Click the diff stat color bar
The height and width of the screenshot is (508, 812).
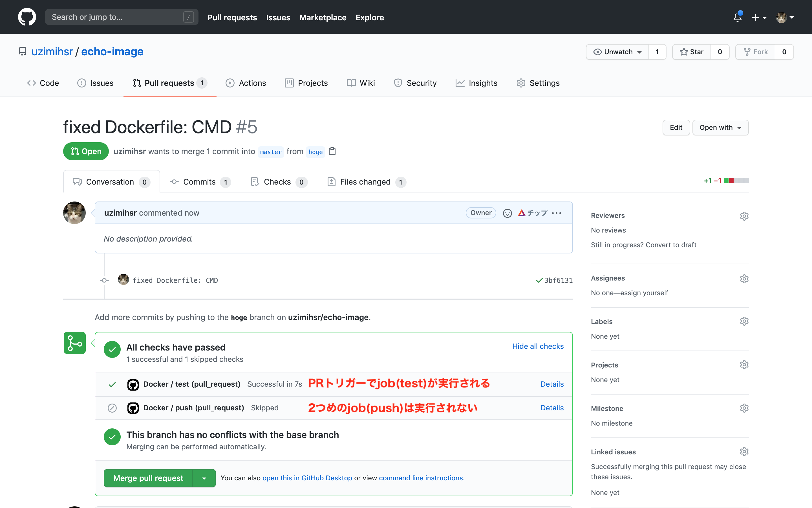click(736, 181)
